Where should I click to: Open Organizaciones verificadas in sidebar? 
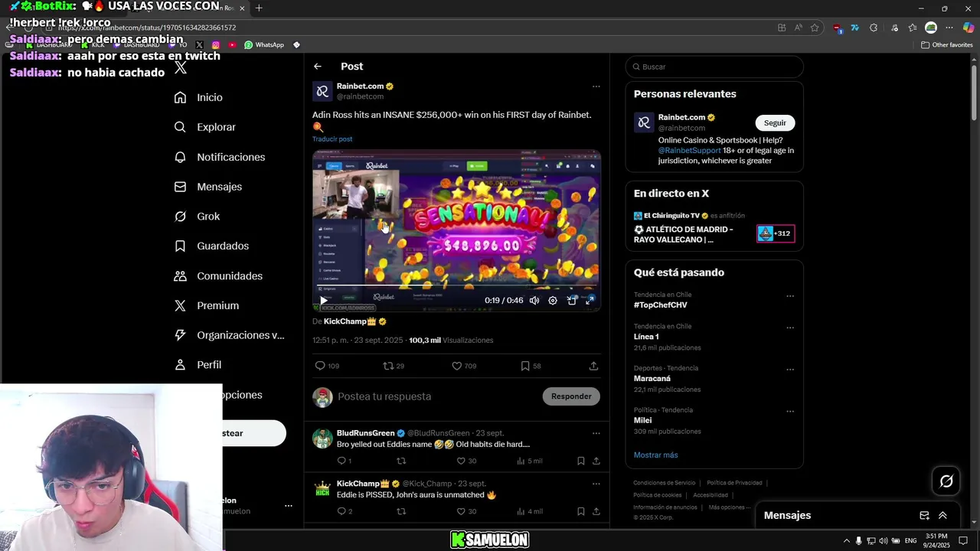[x=229, y=335]
